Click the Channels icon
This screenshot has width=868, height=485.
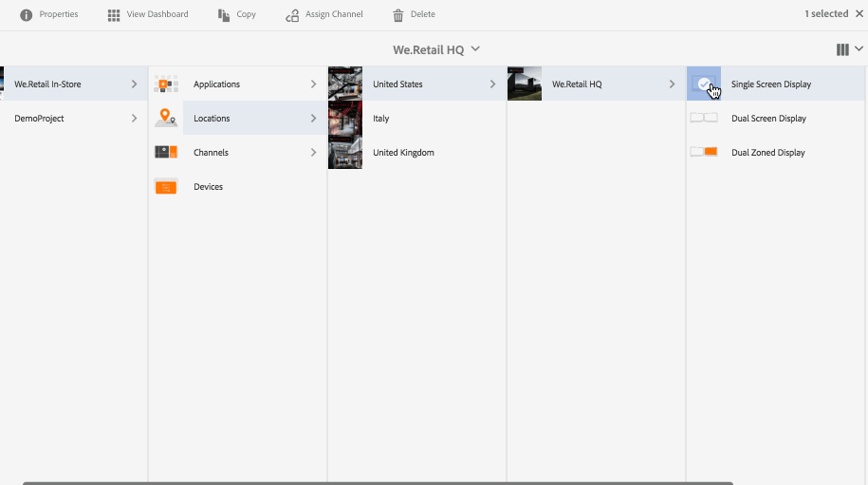click(x=166, y=152)
